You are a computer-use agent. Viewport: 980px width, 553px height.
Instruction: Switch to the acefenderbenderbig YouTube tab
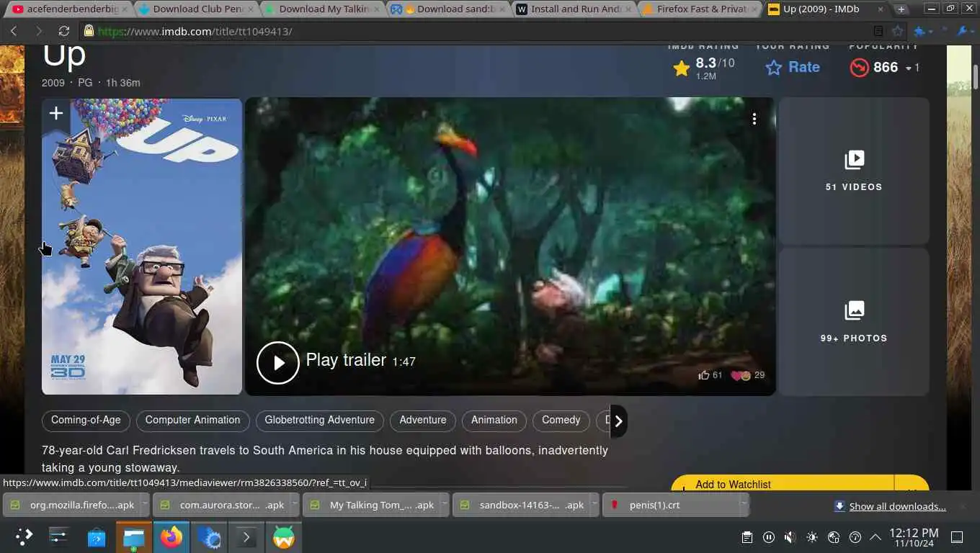(x=70, y=9)
